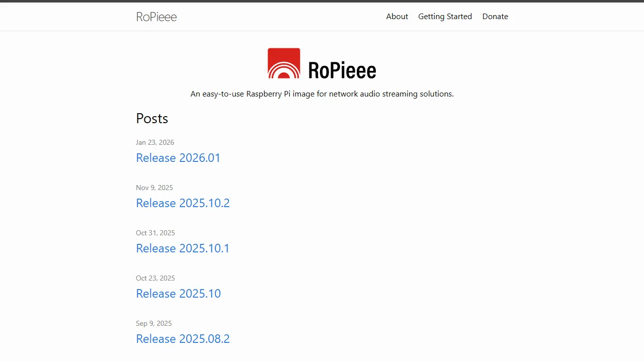Open the Getting Started page
This screenshot has width=644, height=362.
coord(445,16)
